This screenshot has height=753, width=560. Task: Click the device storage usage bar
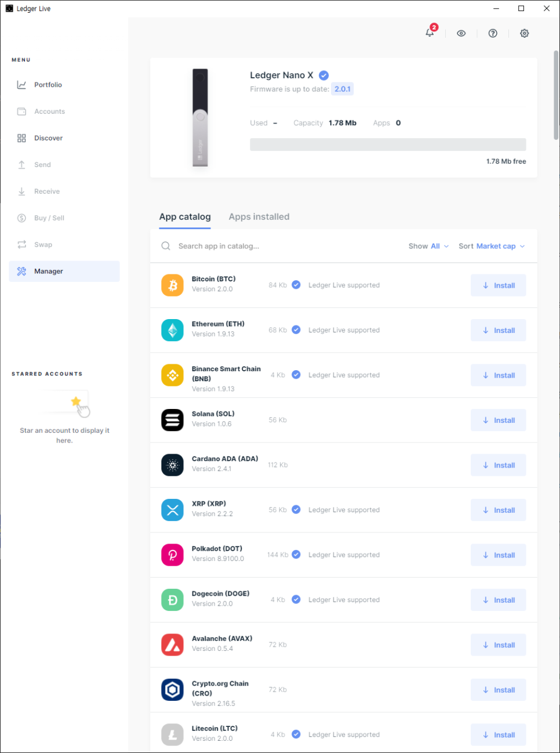coord(388,144)
